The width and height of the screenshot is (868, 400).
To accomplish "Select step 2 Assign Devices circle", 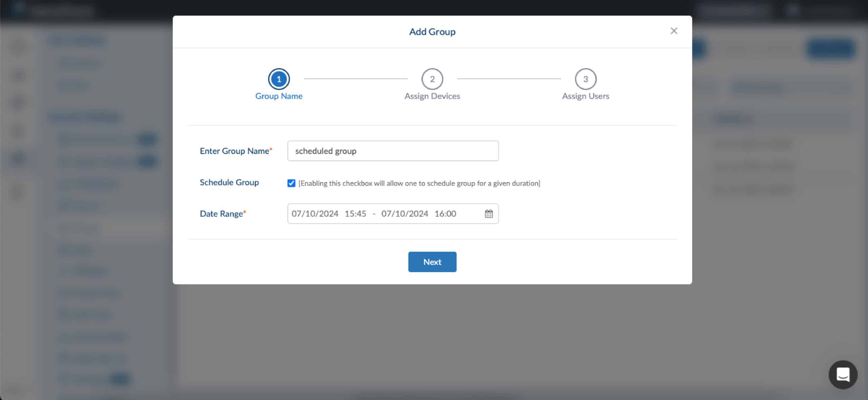I will (432, 79).
